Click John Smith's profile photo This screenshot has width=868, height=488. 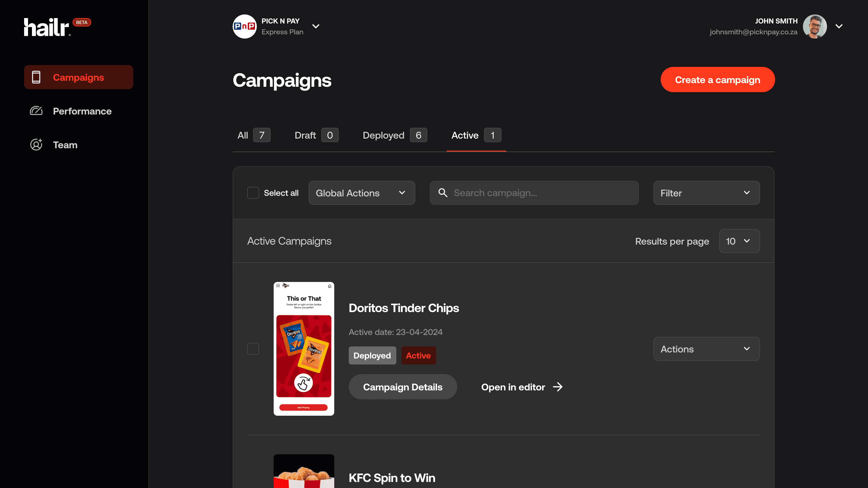pyautogui.click(x=814, y=26)
